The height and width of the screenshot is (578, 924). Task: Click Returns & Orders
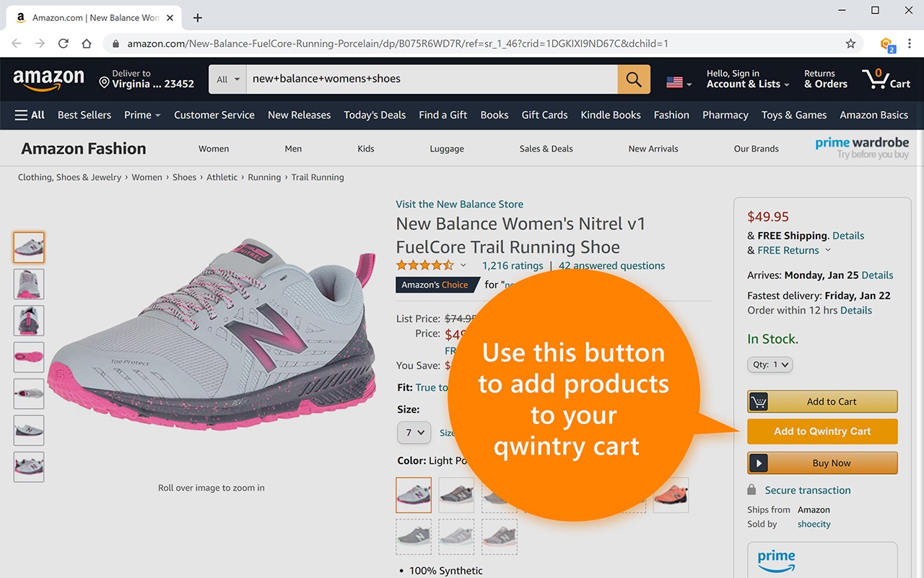tap(826, 79)
